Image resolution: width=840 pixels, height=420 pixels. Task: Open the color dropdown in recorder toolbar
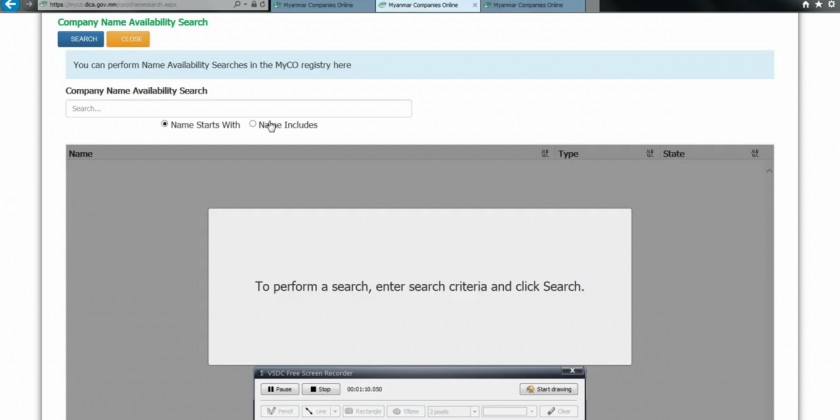point(532,411)
